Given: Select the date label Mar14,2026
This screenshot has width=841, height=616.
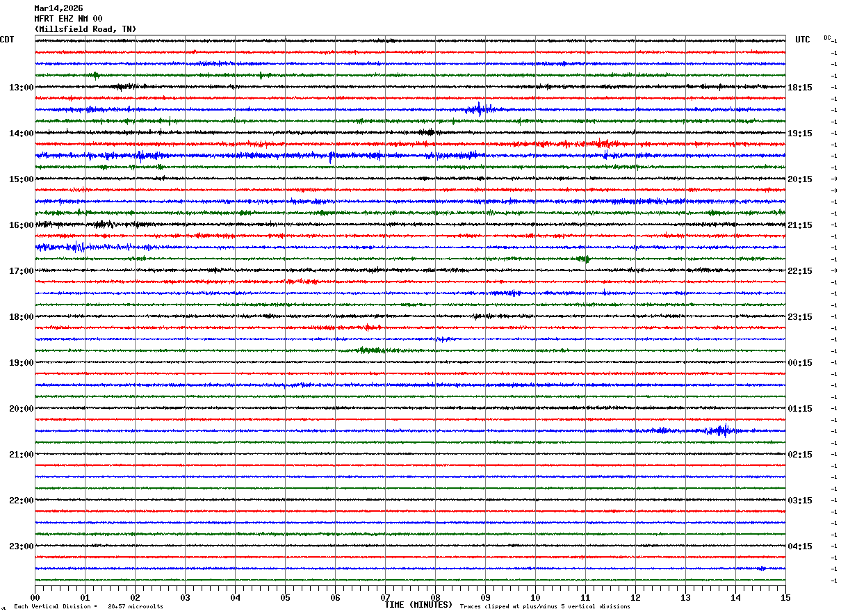Looking at the screenshot, I should [58, 8].
